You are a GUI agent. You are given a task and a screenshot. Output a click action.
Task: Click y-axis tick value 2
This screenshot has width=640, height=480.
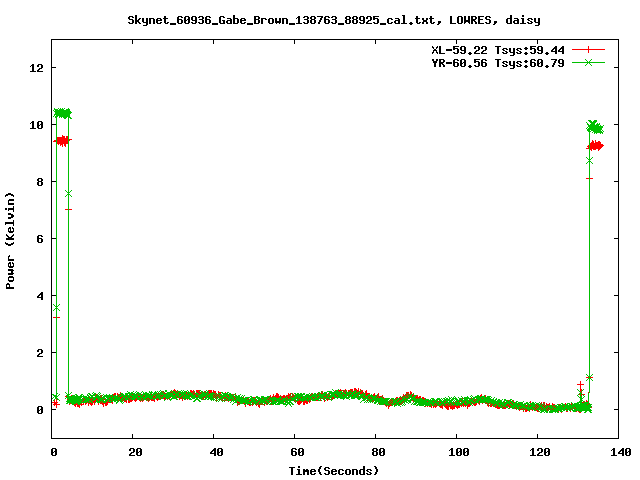pyautogui.click(x=40, y=353)
